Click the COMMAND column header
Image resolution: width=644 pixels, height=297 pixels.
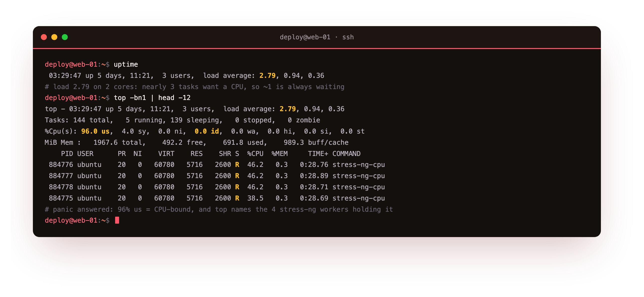[x=347, y=153]
